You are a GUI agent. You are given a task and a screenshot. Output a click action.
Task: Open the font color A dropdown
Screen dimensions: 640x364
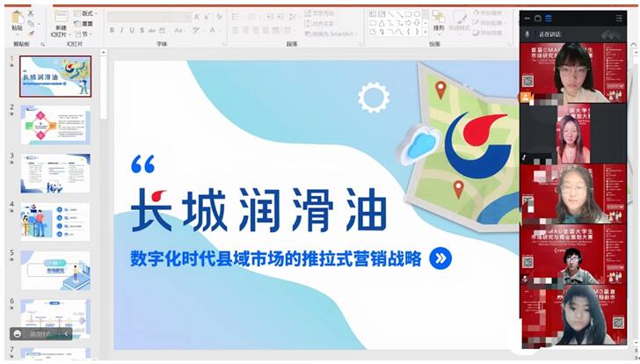(x=214, y=30)
